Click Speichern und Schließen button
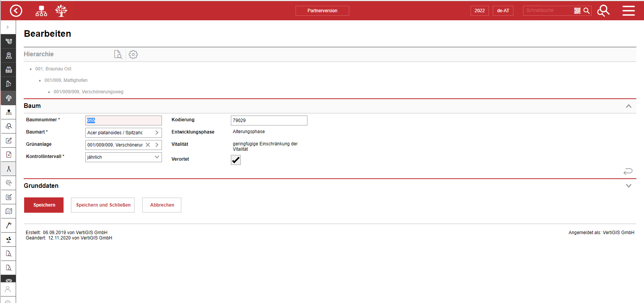The image size is (644, 303). 103,205
